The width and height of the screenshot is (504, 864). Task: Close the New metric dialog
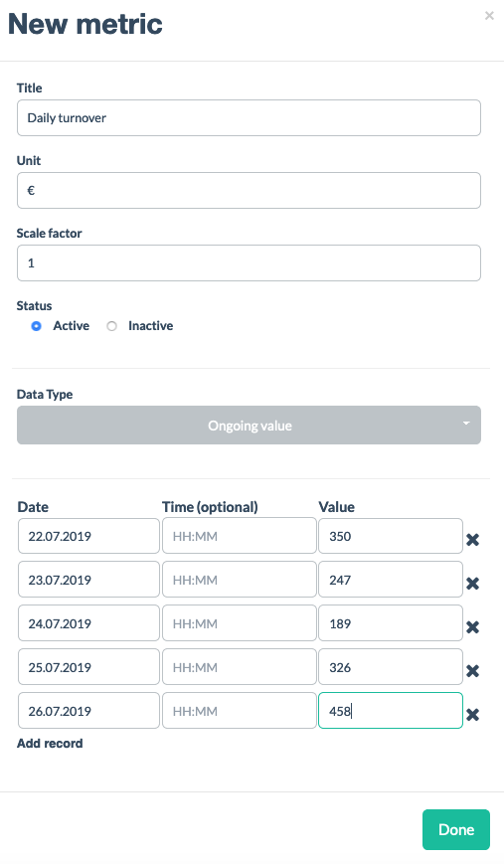click(489, 16)
